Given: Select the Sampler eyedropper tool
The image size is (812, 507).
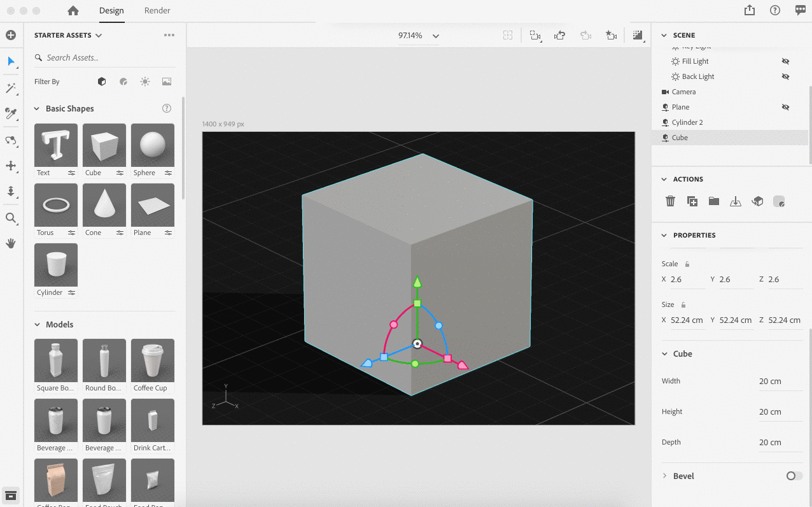Looking at the screenshot, I should pos(11,114).
